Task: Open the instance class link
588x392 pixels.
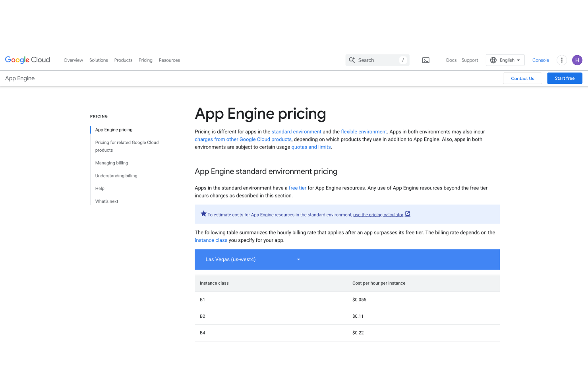Action: click(x=211, y=240)
